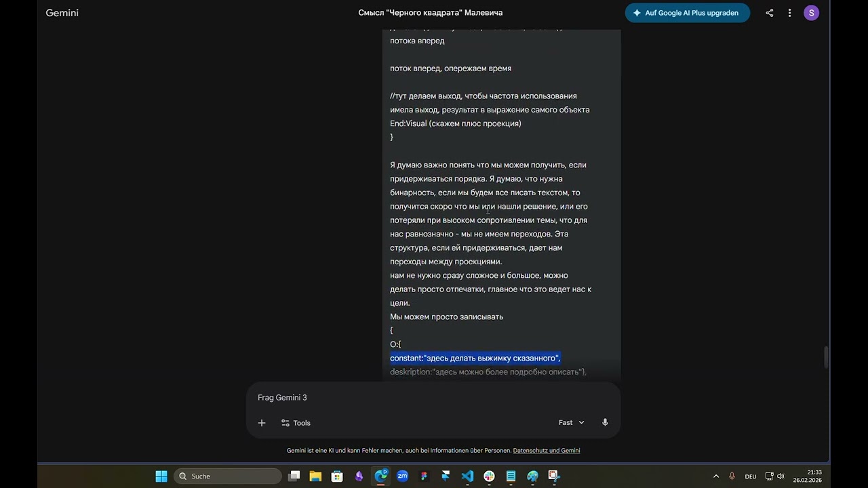Image resolution: width=868 pixels, height=488 pixels.
Task: Open the 'Datenschutz und Gemini' link
Action: tap(547, 451)
